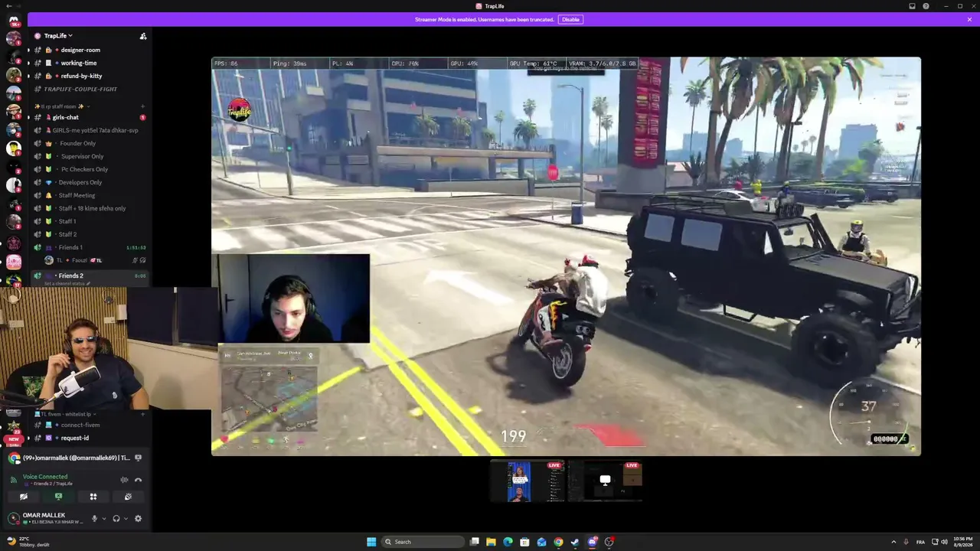Collapse the tl rp staff room category
The width and height of the screenshot is (980, 551).
60,106
